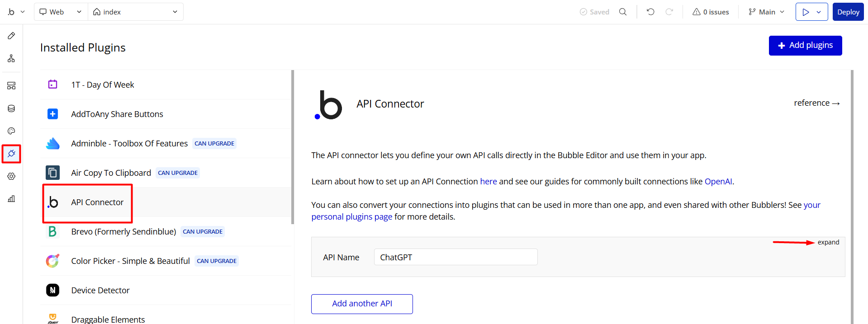Screen dimensions: 868x324
Task: Open the Web platform dropdown
Action: click(x=61, y=12)
